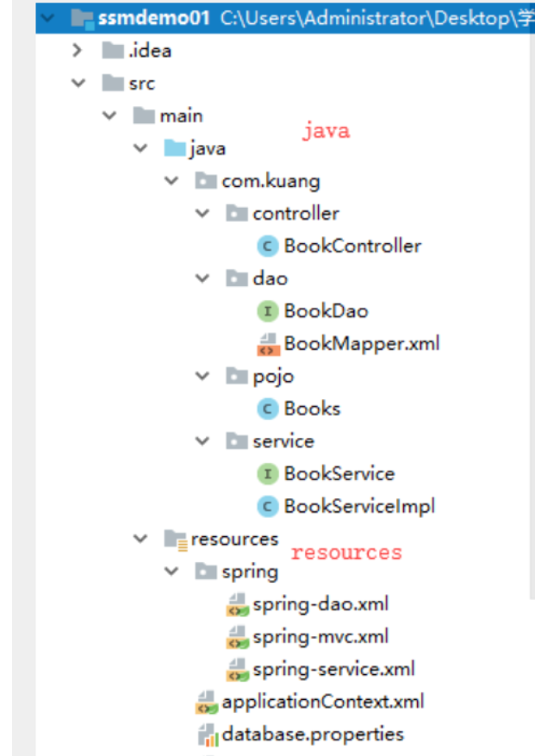535x756 pixels.
Task: Collapse the src folder
Action: pos(78,83)
